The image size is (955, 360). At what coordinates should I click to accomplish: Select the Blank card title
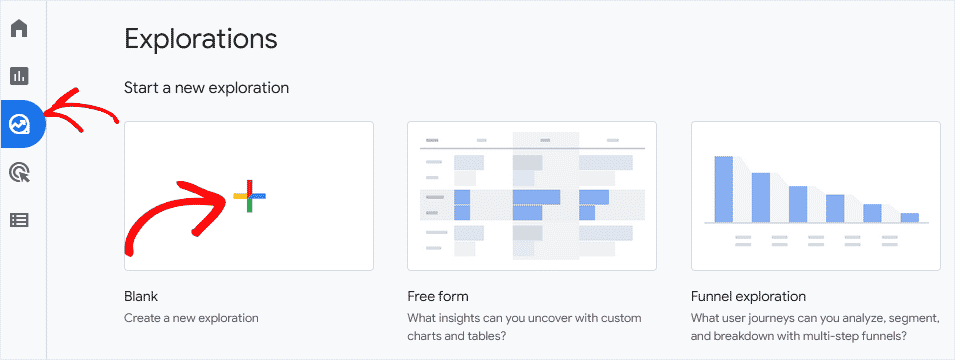click(141, 297)
